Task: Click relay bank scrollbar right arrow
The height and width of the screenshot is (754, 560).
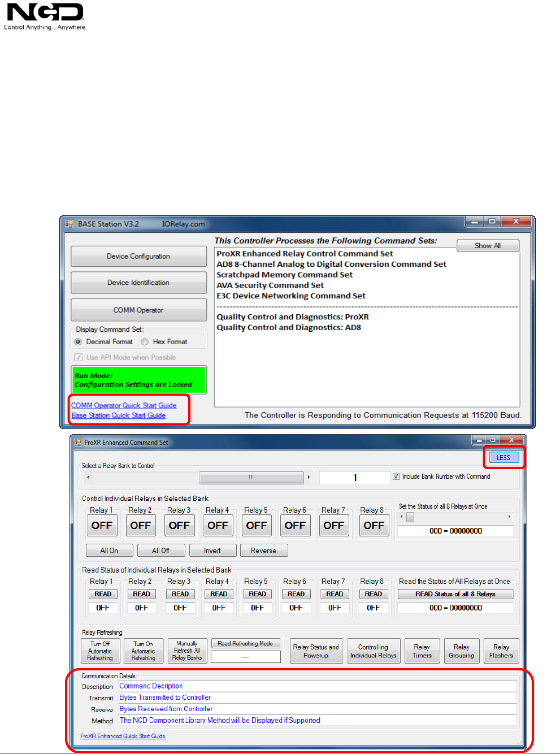Action: [x=309, y=477]
